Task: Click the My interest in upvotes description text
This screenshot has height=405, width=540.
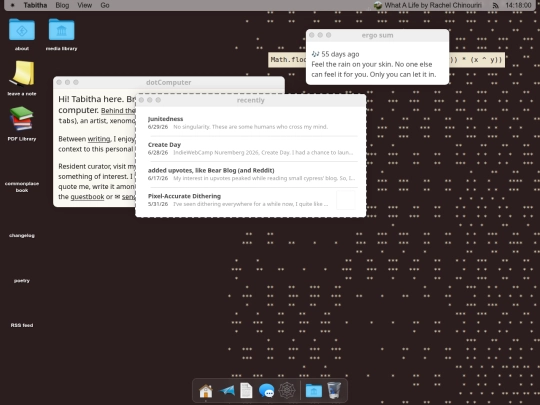Action: 264,178
